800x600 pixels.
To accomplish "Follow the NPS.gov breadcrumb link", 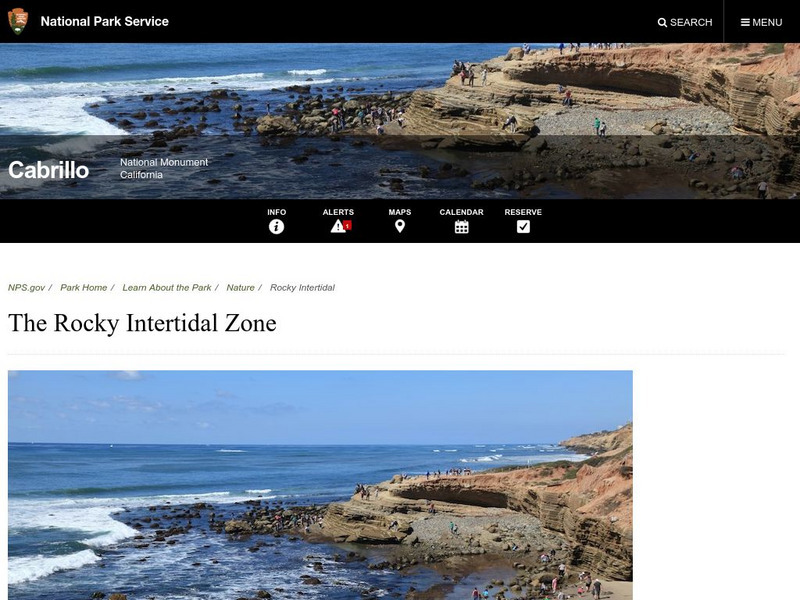I will pyautogui.click(x=27, y=288).
